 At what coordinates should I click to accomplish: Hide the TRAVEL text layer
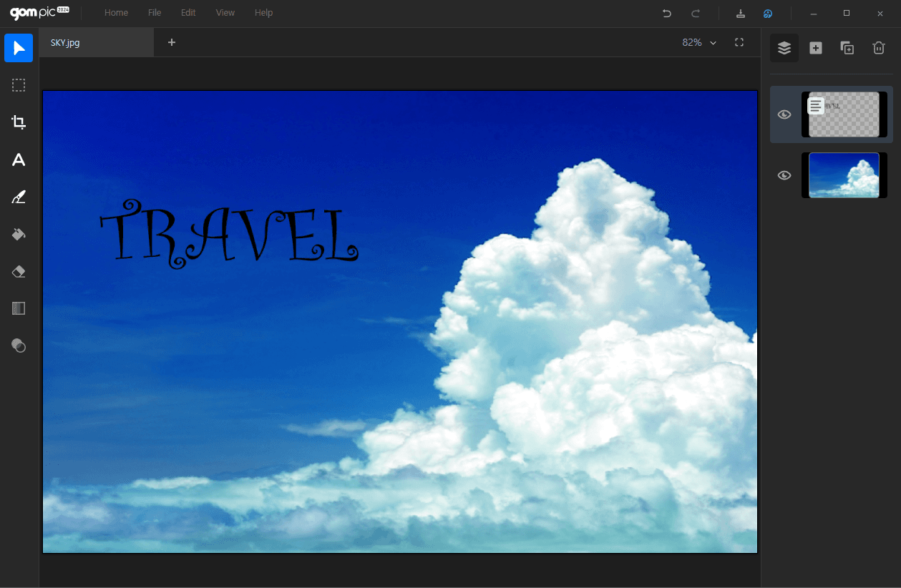784,114
